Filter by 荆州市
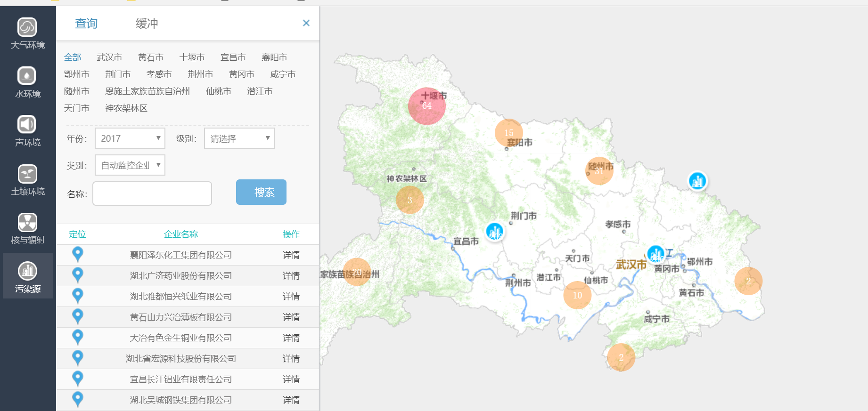868x411 pixels. tap(200, 74)
